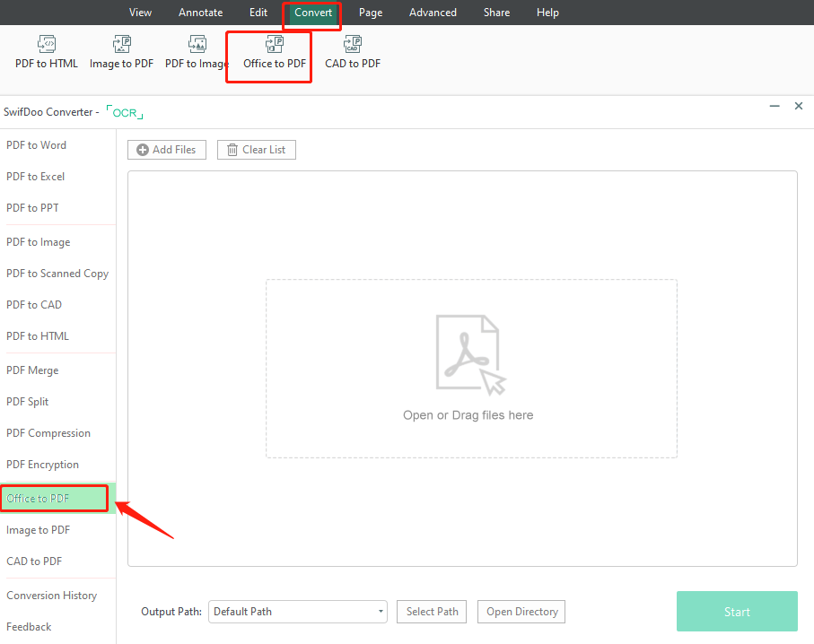This screenshot has width=814, height=644.
Task: Click the PDF to Image ribbon icon
Action: (197, 44)
